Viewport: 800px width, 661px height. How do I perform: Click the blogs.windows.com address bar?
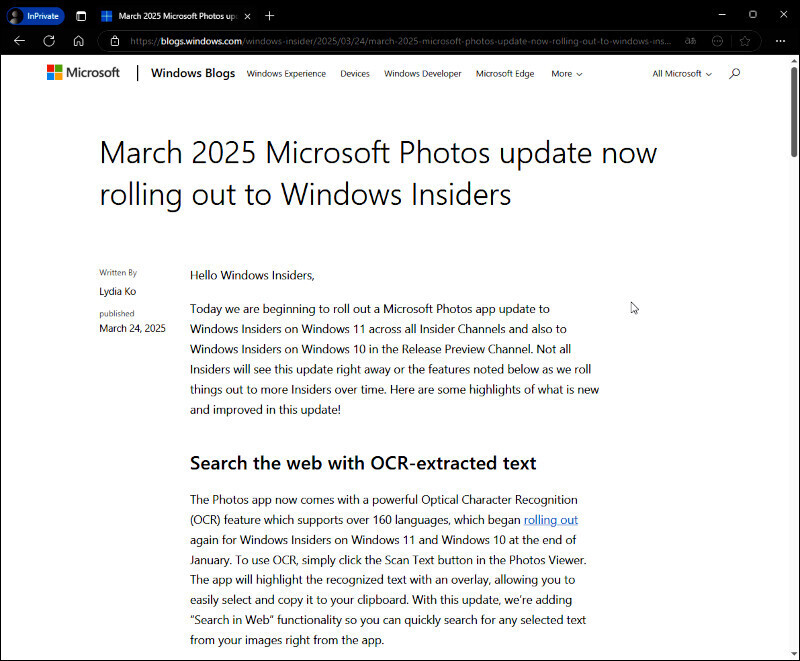pyautogui.click(x=401, y=41)
